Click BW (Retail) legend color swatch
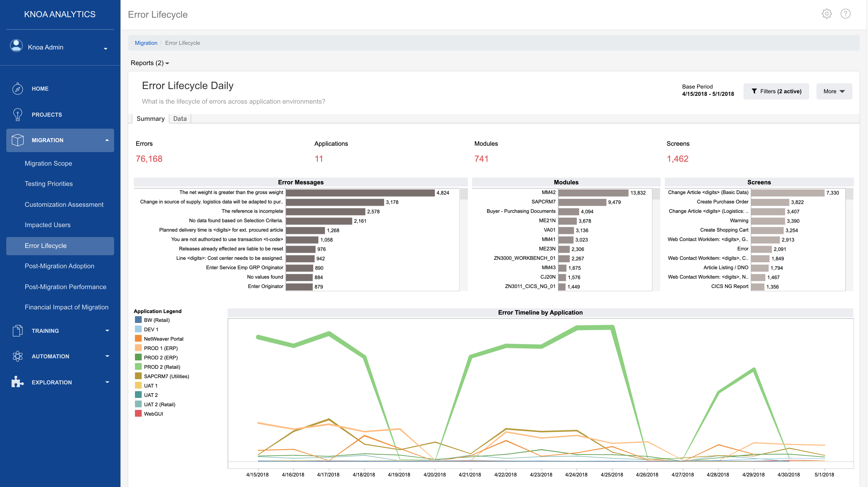The image size is (868, 487). tap(138, 320)
